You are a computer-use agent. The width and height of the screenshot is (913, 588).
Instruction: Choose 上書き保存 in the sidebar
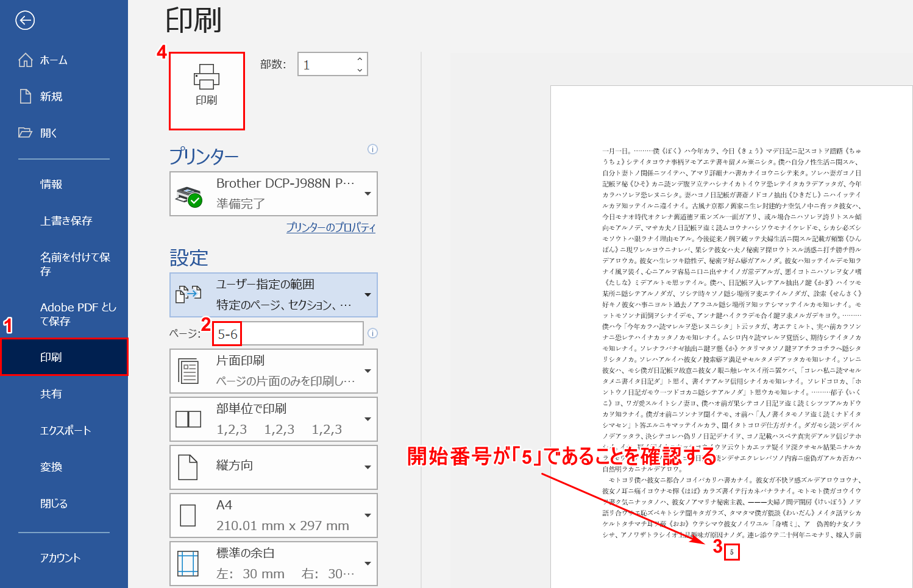64,221
